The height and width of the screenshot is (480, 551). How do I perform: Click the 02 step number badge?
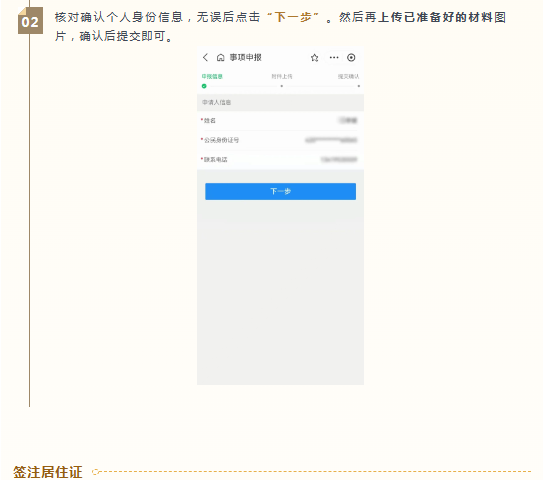click(30, 21)
